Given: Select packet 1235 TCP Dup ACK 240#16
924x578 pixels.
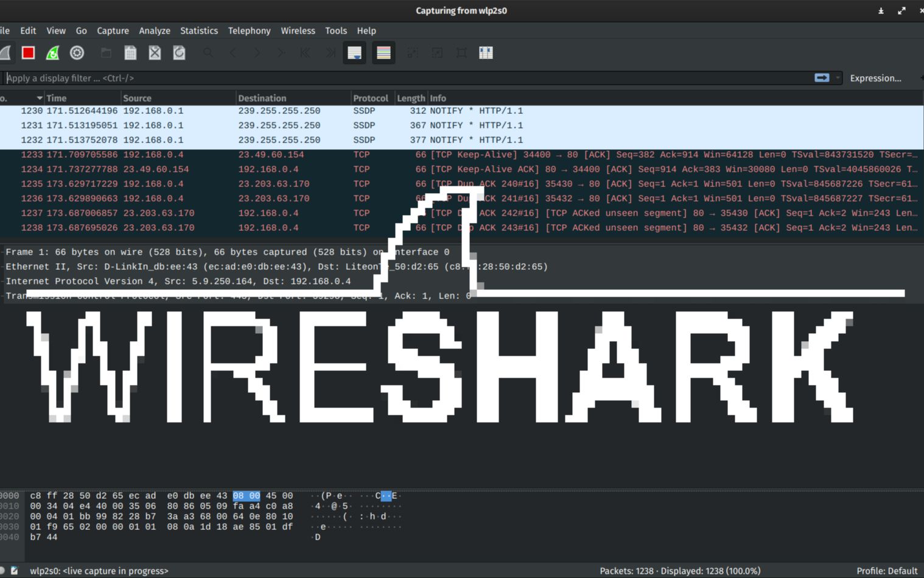Looking at the screenshot, I should (461, 184).
